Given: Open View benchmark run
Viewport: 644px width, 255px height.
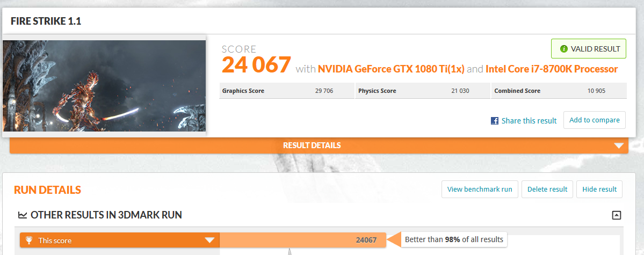Looking at the screenshot, I should 480,190.
